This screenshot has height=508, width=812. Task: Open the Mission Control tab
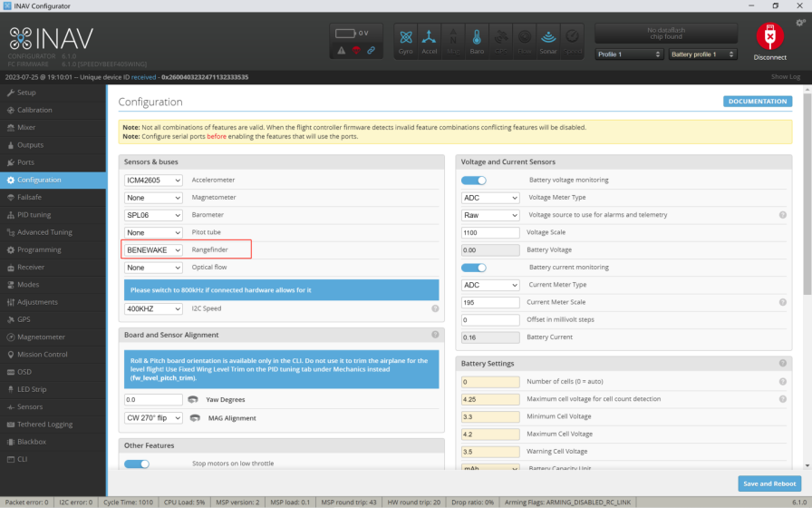[53, 355]
